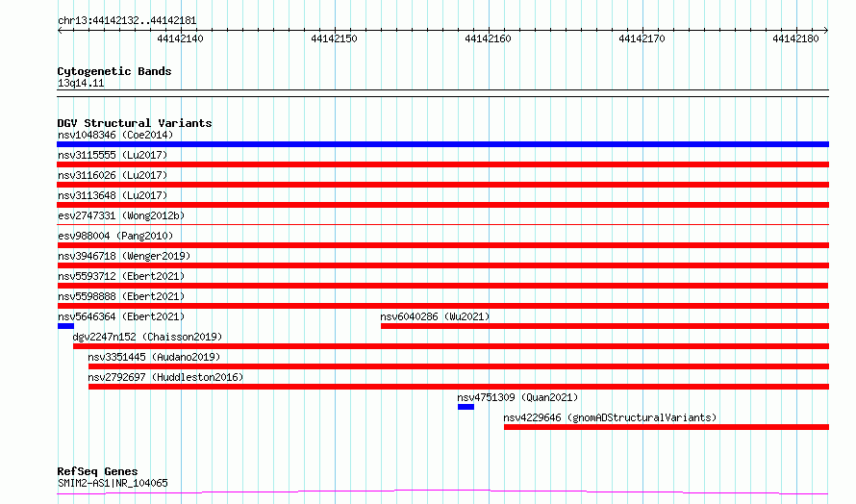This screenshot has width=856, height=504.
Task: Click the DGV Structural Variants track title
Action: [x=135, y=123]
